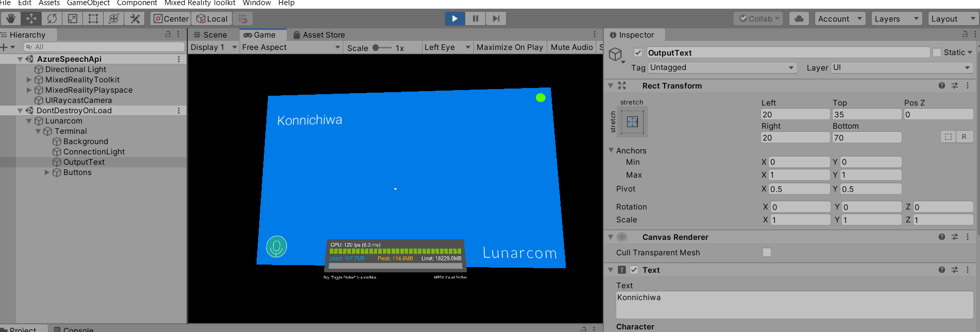The width and height of the screenshot is (980, 332).
Task: Switch to the Scene tab
Action: click(210, 34)
